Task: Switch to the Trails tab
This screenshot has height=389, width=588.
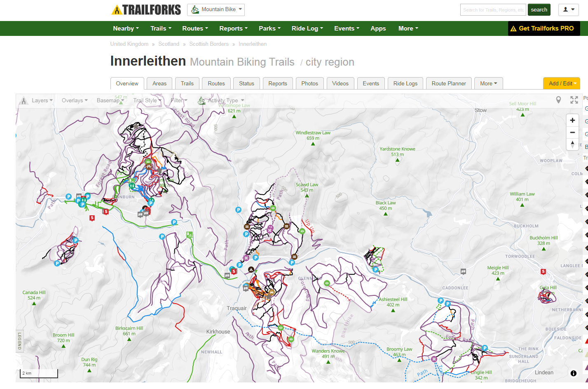Action: [187, 83]
